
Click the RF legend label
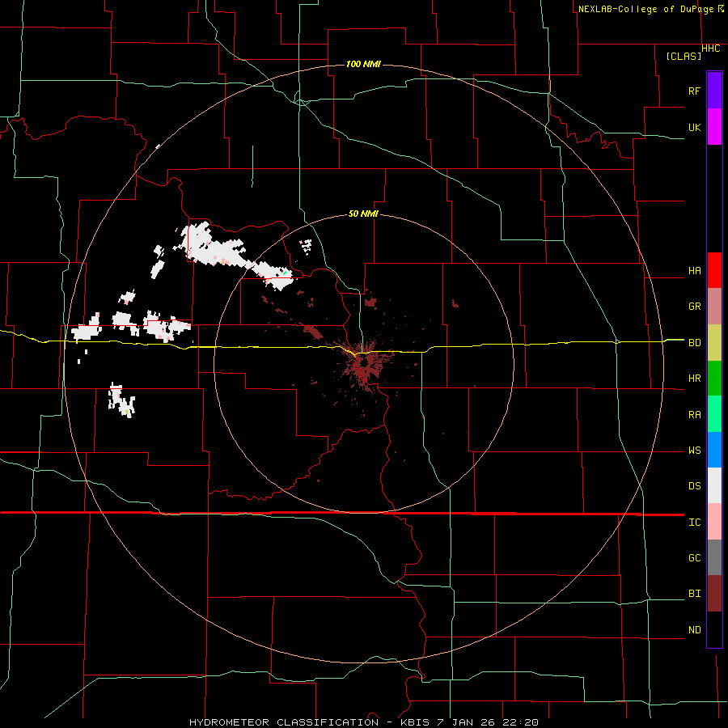tap(694, 91)
